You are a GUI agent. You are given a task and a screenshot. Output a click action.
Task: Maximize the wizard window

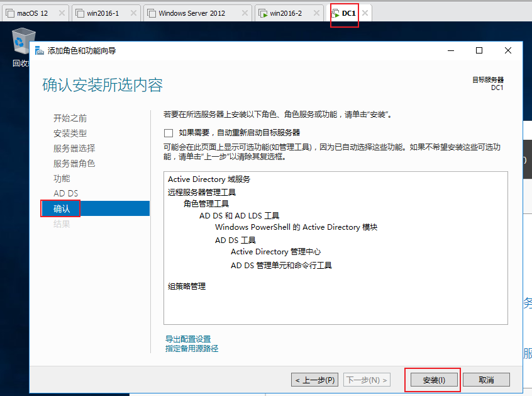point(479,50)
